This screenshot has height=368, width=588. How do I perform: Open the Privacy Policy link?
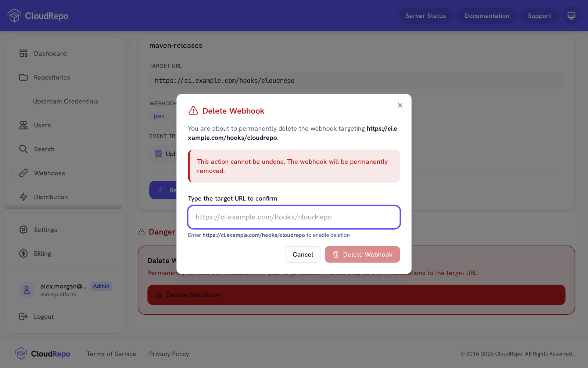169,354
